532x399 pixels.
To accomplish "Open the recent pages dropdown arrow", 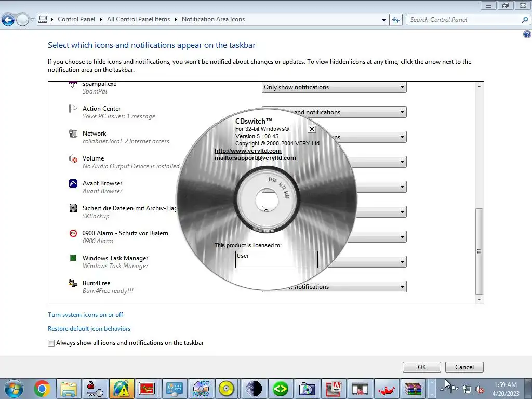I will pos(33,20).
